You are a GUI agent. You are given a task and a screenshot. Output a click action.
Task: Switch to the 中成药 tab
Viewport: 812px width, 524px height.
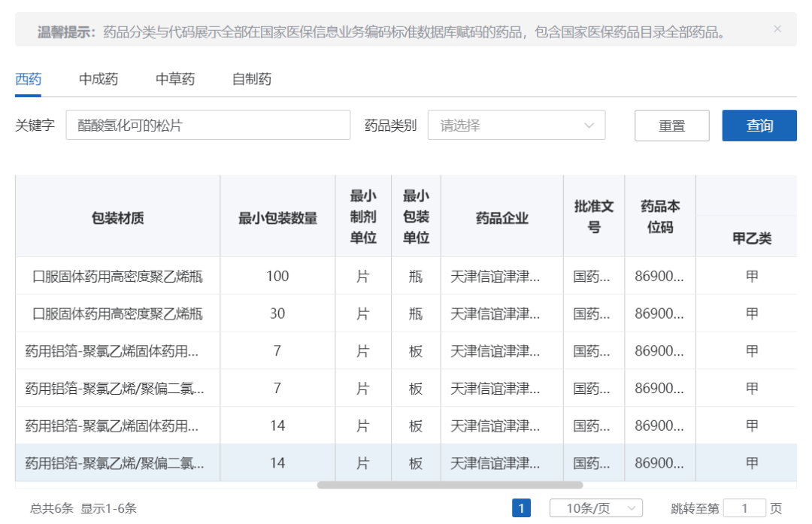(x=100, y=79)
